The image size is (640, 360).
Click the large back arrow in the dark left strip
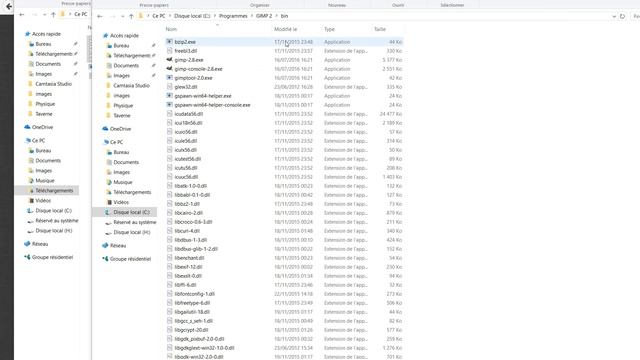(9, 6)
